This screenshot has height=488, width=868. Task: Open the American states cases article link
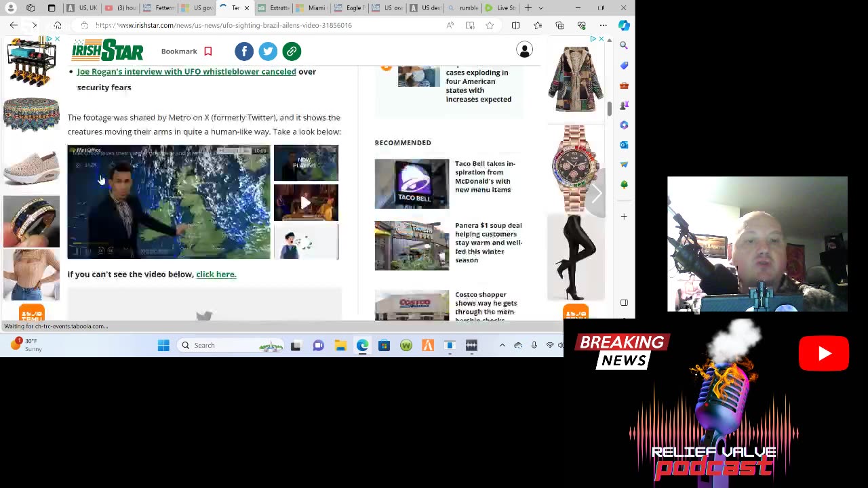479,85
